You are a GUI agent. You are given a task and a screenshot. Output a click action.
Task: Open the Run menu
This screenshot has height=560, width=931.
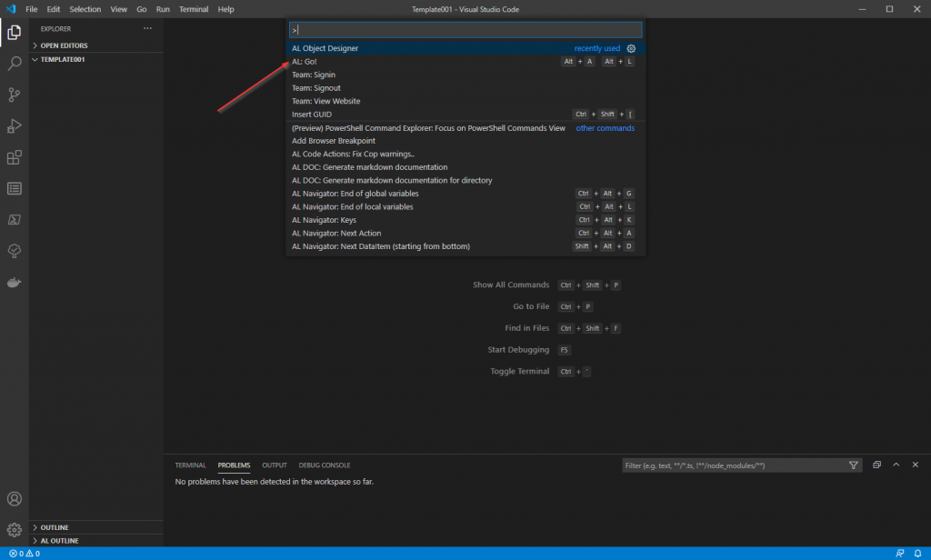[x=163, y=9]
